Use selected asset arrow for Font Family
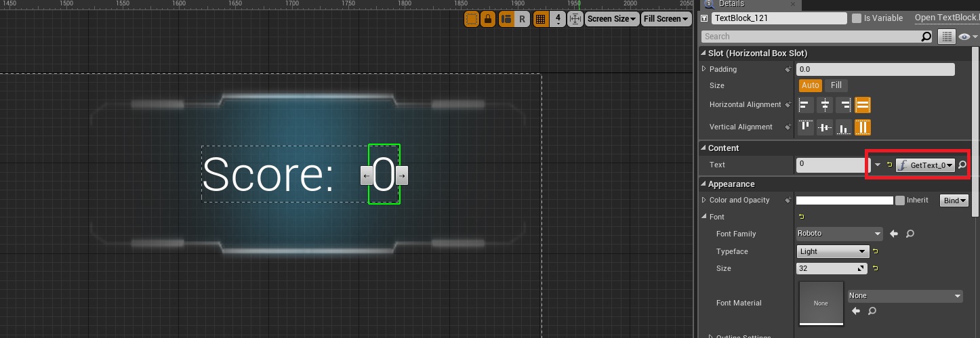The image size is (980, 338). point(894,234)
